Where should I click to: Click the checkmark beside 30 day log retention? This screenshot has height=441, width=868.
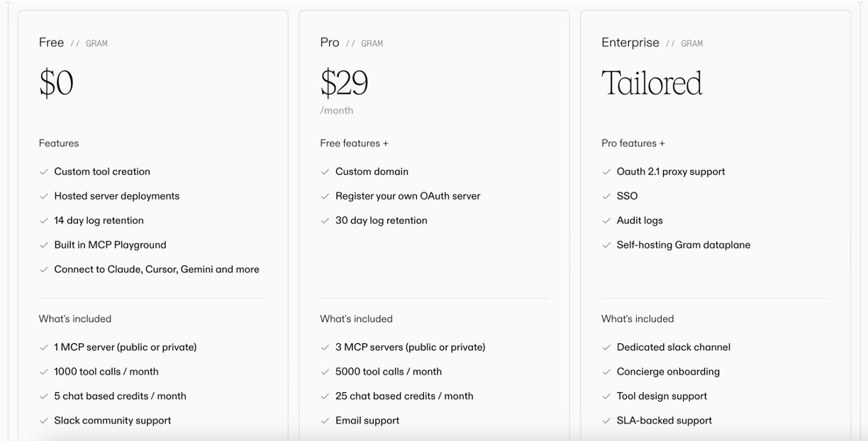(x=325, y=220)
